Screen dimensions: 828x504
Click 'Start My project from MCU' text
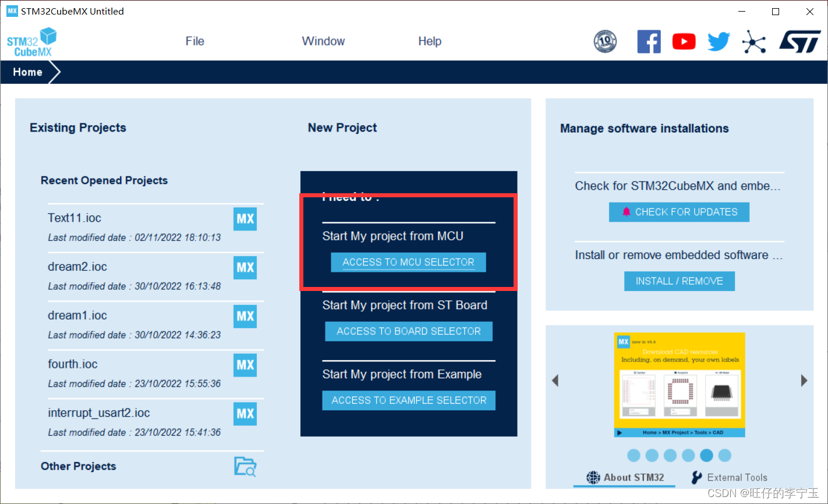click(x=393, y=236)
